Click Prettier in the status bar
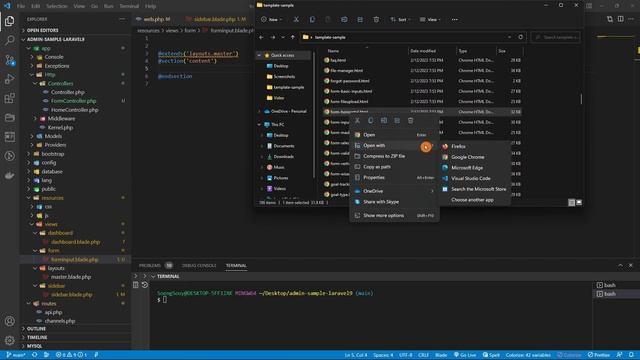The image size is (640, 360). [x=599, y=355]
